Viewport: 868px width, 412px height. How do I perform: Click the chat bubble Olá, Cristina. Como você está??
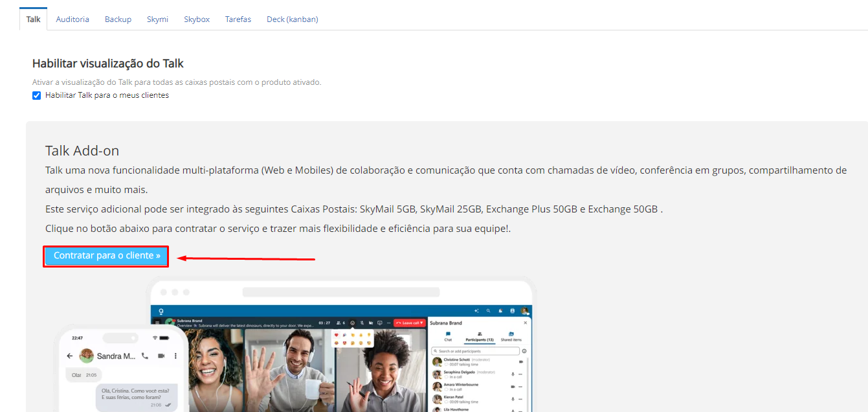pyautogui.click(x=136, y=397)
